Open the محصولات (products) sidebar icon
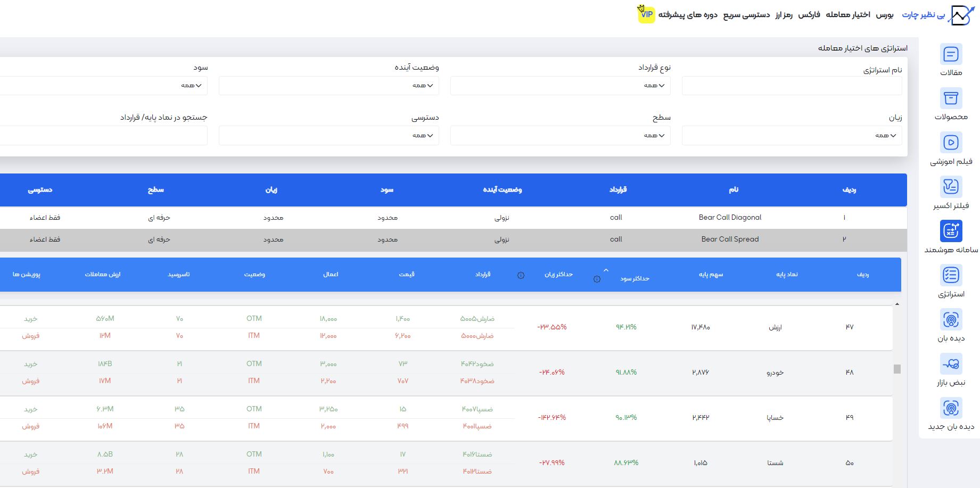 coord(951,98)
